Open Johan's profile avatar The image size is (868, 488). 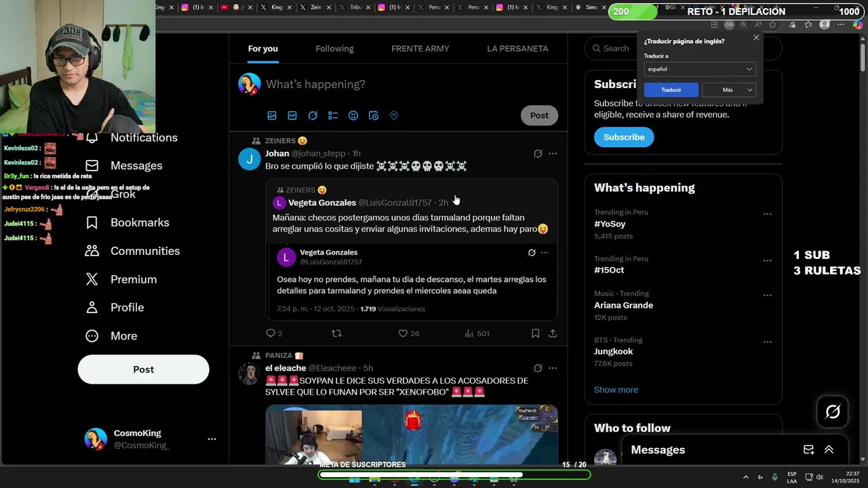coord(250,159)
